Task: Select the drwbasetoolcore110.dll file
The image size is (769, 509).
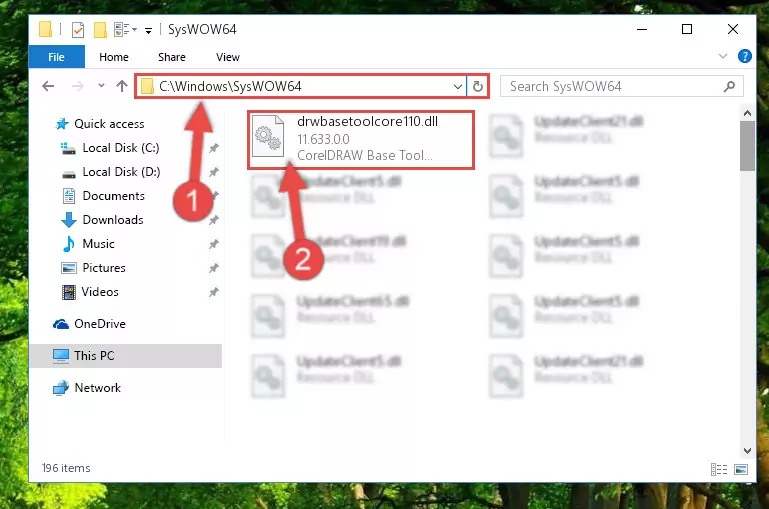Action: click(361, 140)
